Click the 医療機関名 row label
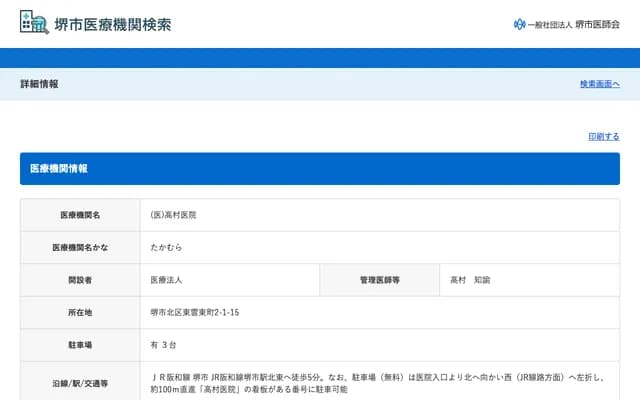Viewport: 640px width, 400px height. pyautogui.click(x=80, y=215)
